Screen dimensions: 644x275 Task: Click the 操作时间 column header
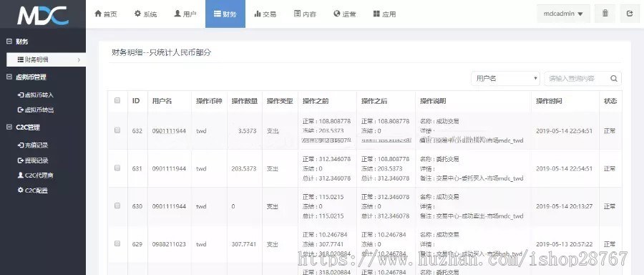coord(549,101)
